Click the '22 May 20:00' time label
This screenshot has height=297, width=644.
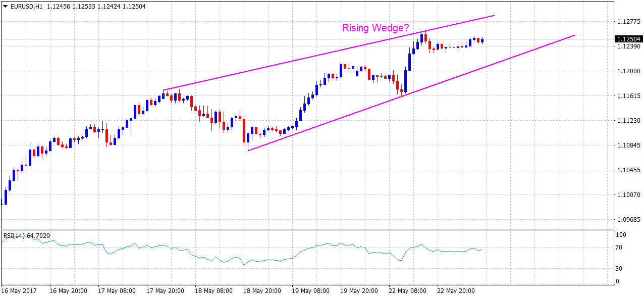pos(456,291)
